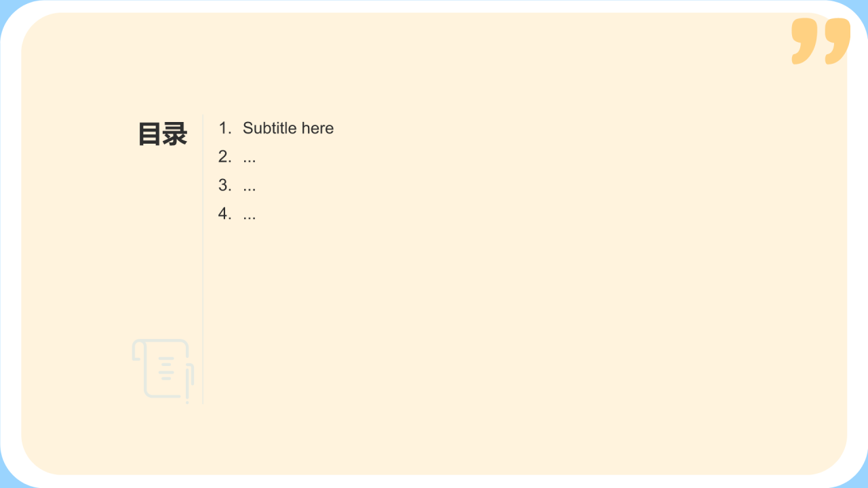This screenshot has width=868, height=488.
Task: Select the left comma of the quote mark
Action: coord(804,41)
